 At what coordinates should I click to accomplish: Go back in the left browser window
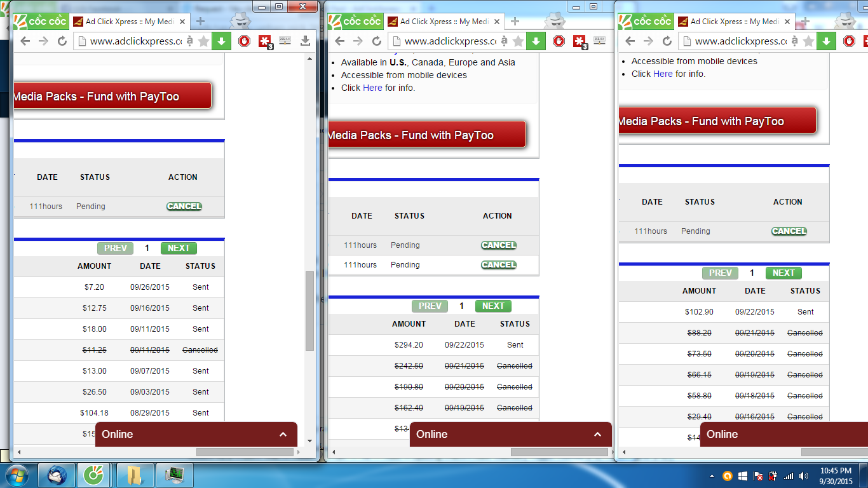[x=25, y=41]
